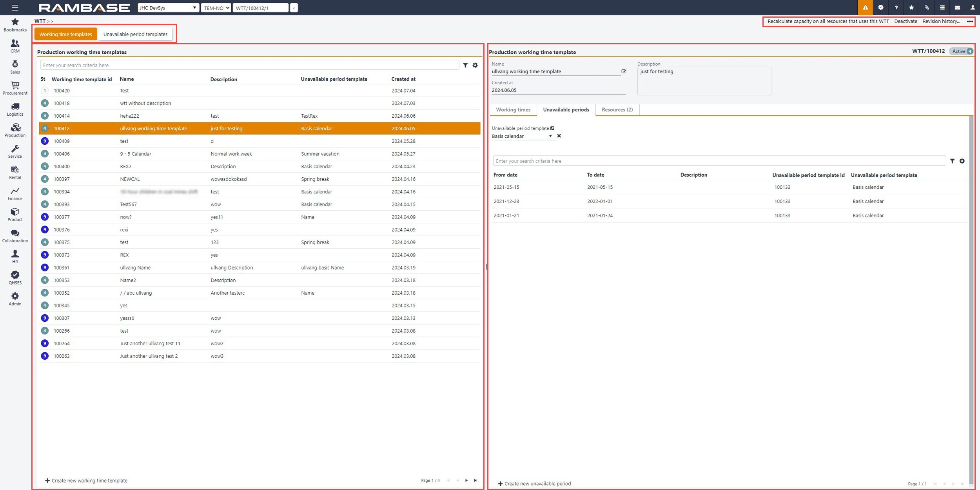The width and height of the screenshot is (980, 490).
Task: Open column settings gear in unavailable periods
Action: (962, 161)
